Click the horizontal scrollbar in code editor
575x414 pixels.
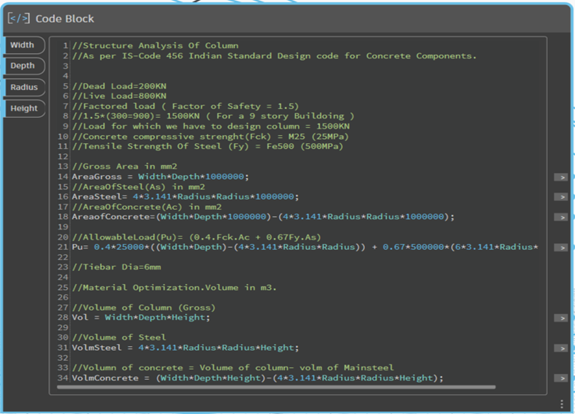pos(276,387)
